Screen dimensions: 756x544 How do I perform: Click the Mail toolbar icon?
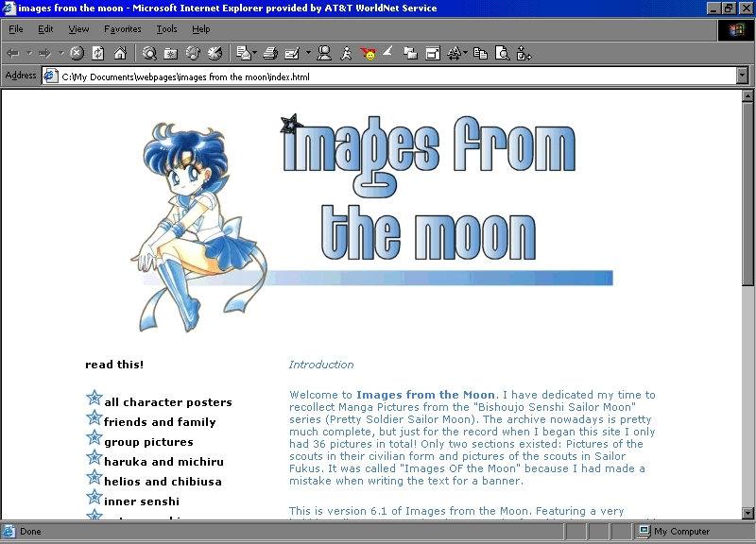point(244,53)
